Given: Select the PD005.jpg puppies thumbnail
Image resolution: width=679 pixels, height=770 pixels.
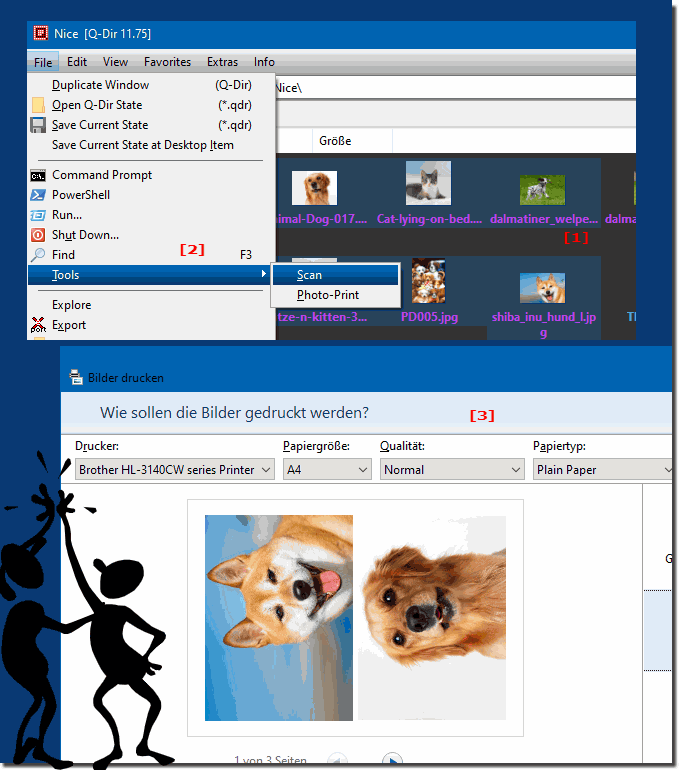Looking at the screenshot, I should 429,281.
